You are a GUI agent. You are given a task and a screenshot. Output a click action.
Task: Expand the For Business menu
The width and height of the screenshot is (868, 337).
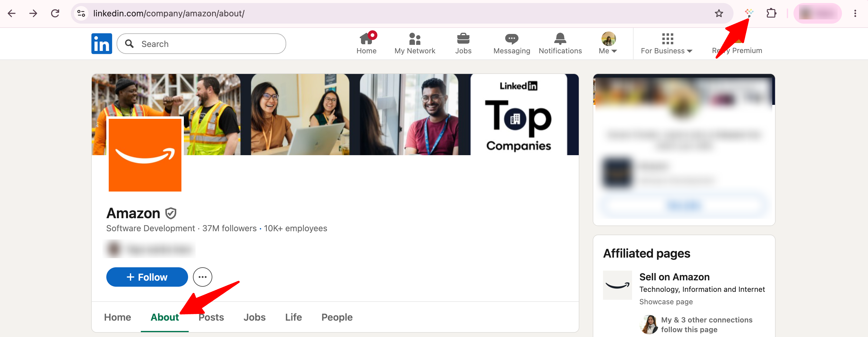[667, 44]
